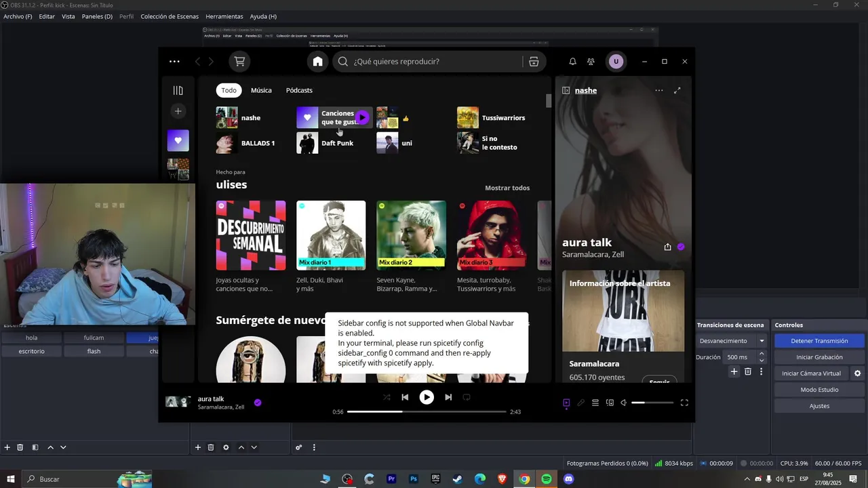Viewport: 868px width, 488px height.
Task: Open OBS Herramientas menu
Action: 224,16
